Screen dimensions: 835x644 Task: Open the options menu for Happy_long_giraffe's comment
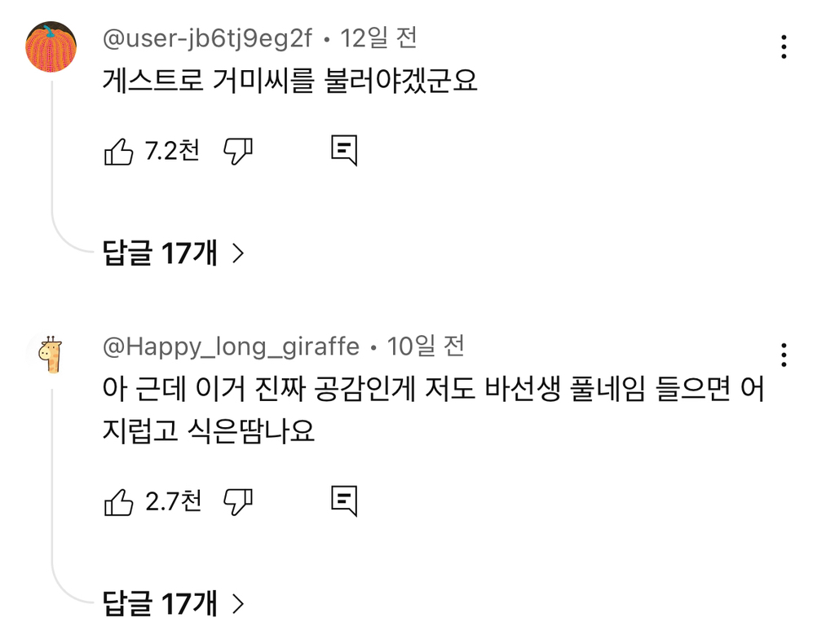(x=784, y=355)
